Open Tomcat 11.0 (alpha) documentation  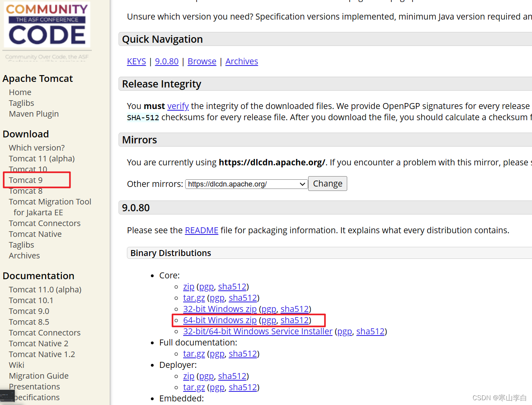(45, 290)
